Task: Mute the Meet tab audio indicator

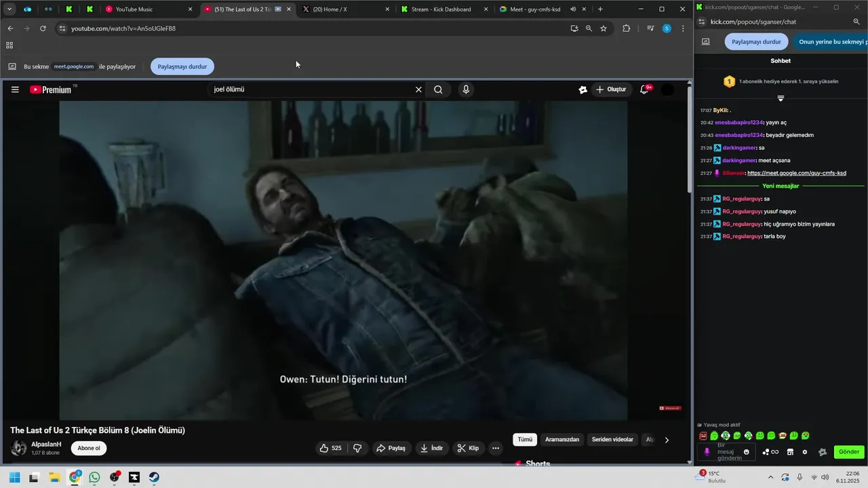Action: pyautogui.click(x=573, y=9)
